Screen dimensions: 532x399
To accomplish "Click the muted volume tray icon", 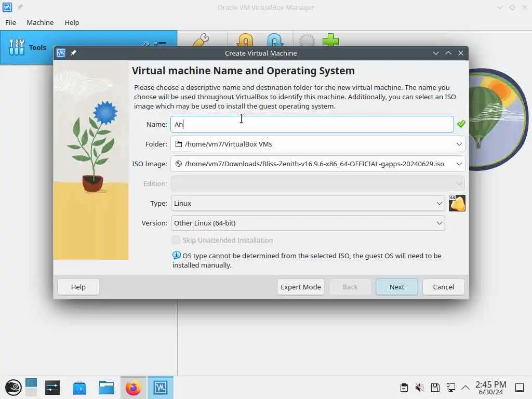I will (420, 388).
